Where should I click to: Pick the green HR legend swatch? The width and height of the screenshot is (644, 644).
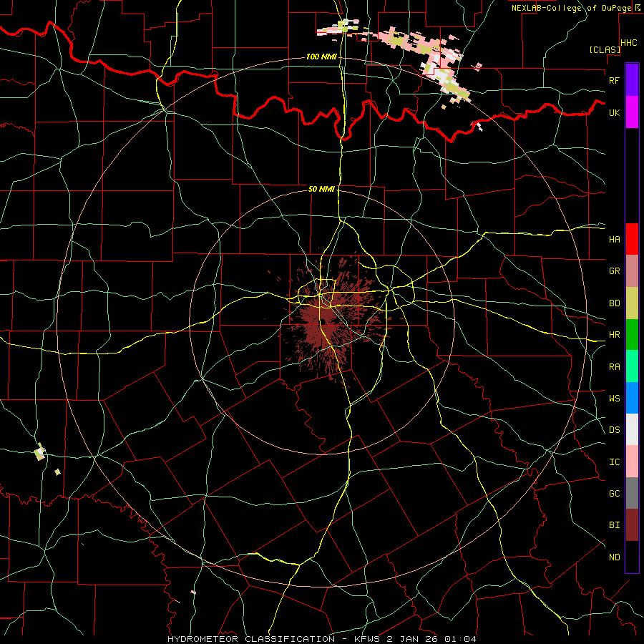tap(632, 334)
